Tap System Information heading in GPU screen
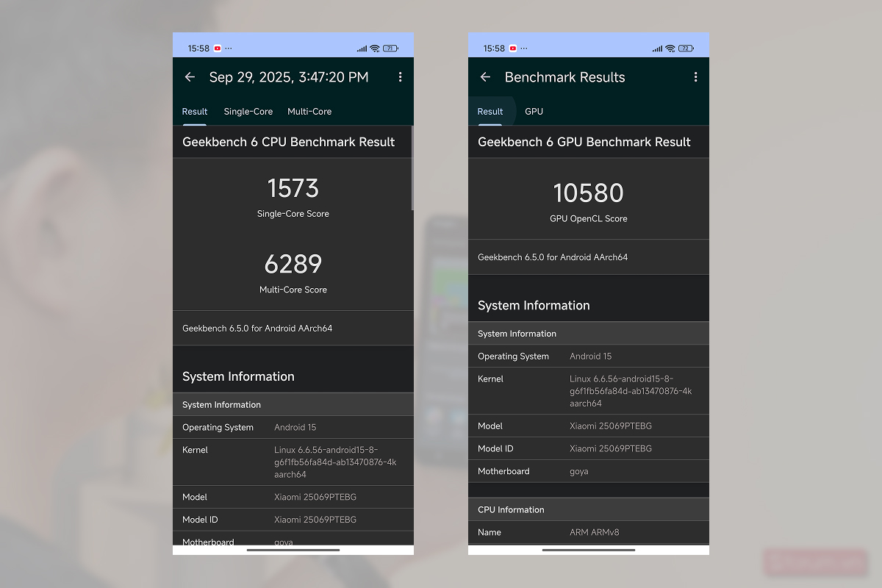Image resolution: width=882 pixels, height=588 pixels. [x=534, y=305]
